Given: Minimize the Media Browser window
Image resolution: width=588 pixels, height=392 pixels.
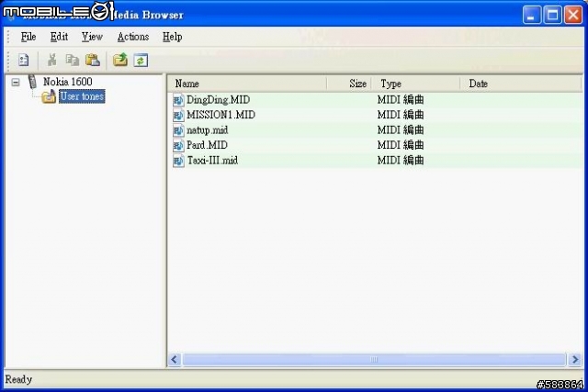Looking at the screenshot, I should 532,15.
